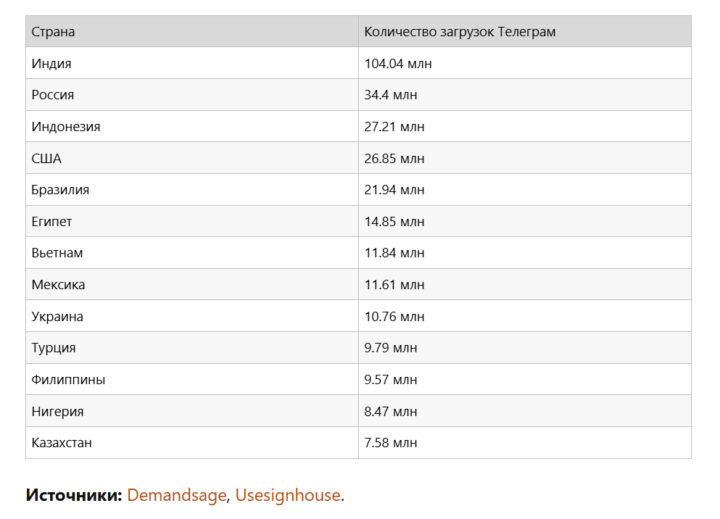Click the 34.4 млн downloads value
The image size is (720, 519).
coord(391,95)
